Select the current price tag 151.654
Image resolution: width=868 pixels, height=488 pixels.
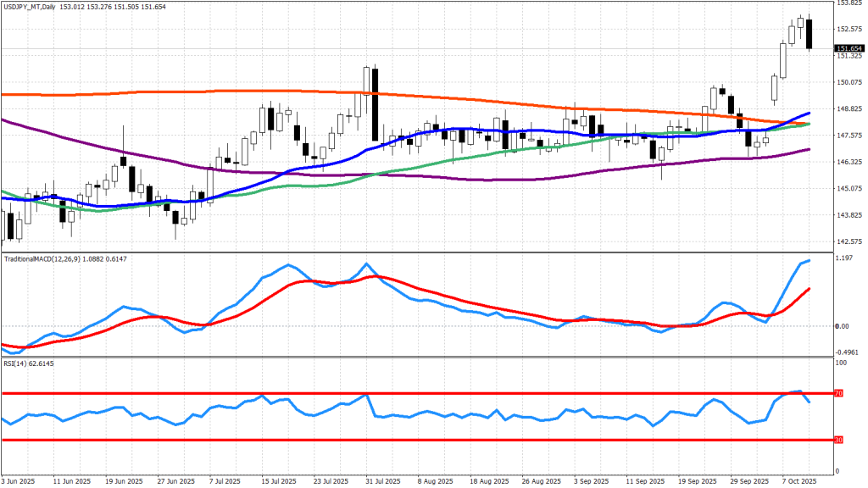(849, 49)
